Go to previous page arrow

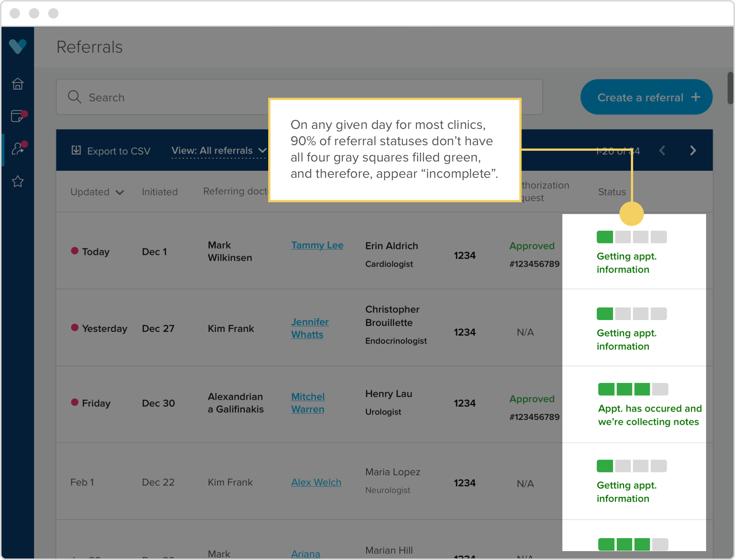662,150
